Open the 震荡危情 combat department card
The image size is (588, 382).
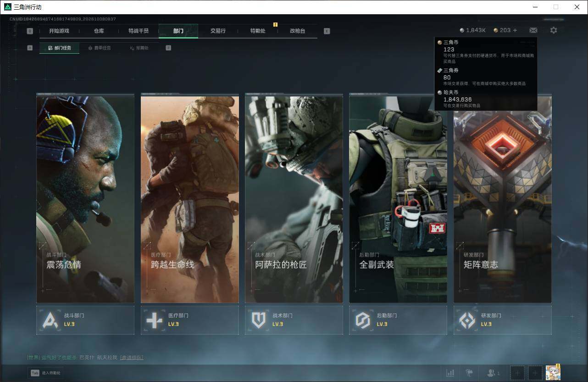(x=85, y=199)
